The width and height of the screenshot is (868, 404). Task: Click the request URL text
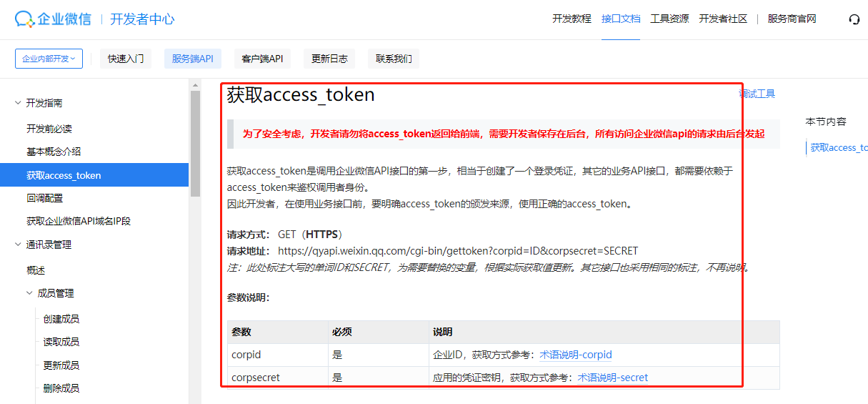[x=458, y=251]
